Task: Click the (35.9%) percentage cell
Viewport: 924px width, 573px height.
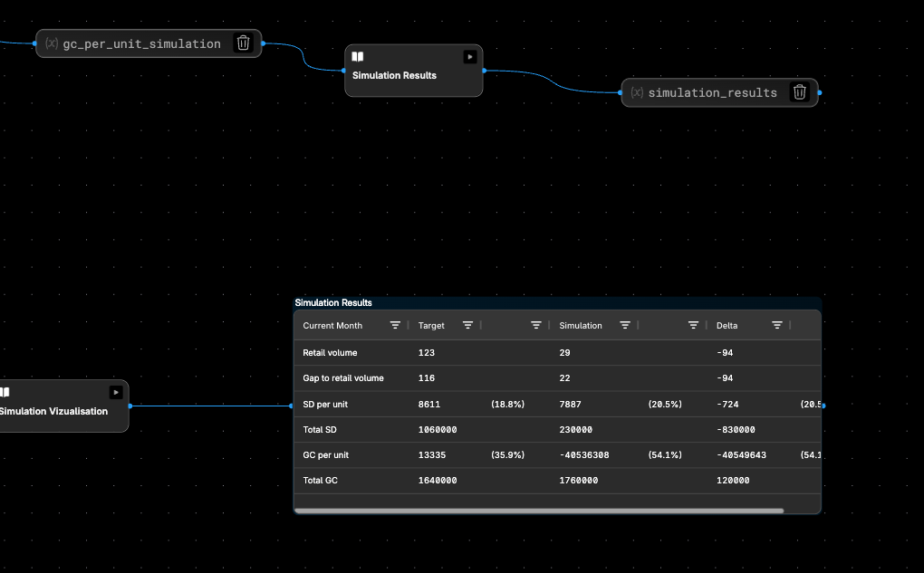Action: (x=507, y=455)
